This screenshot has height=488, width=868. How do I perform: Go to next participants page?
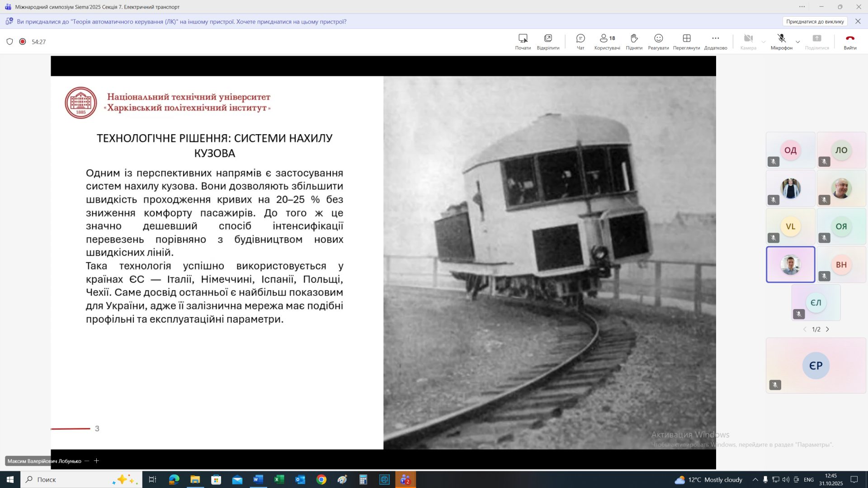(x=828, y=329)
